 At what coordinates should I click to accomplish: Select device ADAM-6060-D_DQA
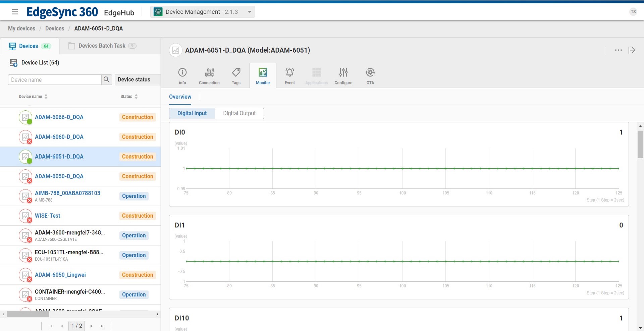pyautogui.click(x=59, y=137)
